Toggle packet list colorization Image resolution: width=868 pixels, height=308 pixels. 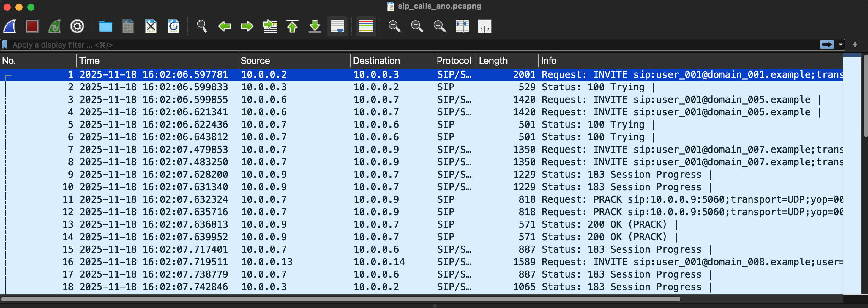pos(365,26)
